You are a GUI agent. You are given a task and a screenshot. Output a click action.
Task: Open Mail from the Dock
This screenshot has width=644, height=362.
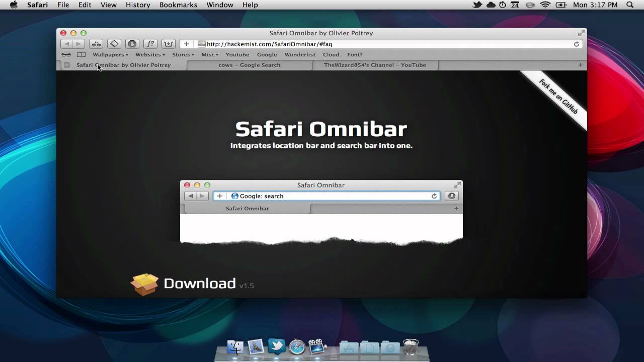(x=256, y=347)
